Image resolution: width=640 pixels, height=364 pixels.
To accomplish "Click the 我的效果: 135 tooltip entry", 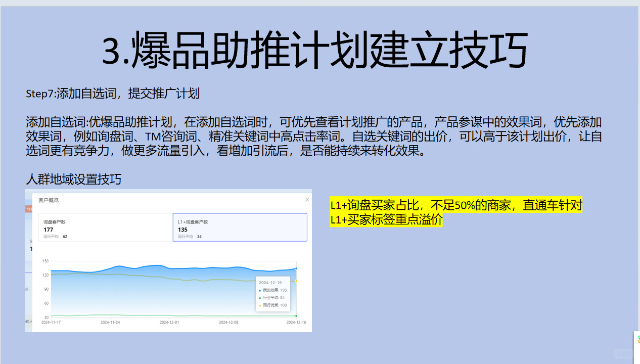I will pos(273,290).
